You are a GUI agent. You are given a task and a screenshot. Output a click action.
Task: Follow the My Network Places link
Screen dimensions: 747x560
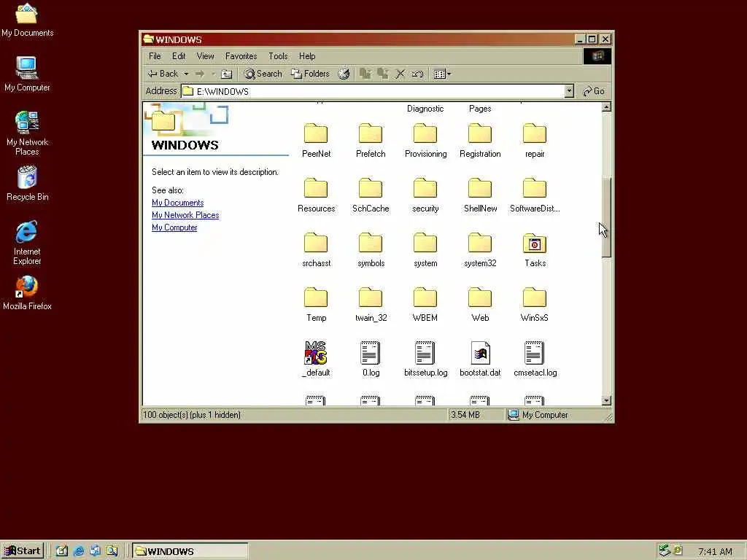click(x=185, y=215)
